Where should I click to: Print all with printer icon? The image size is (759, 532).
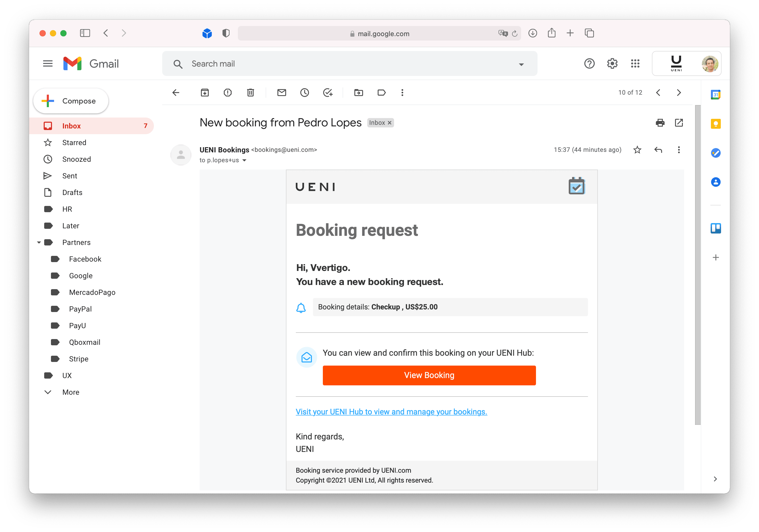click(660, 123)
